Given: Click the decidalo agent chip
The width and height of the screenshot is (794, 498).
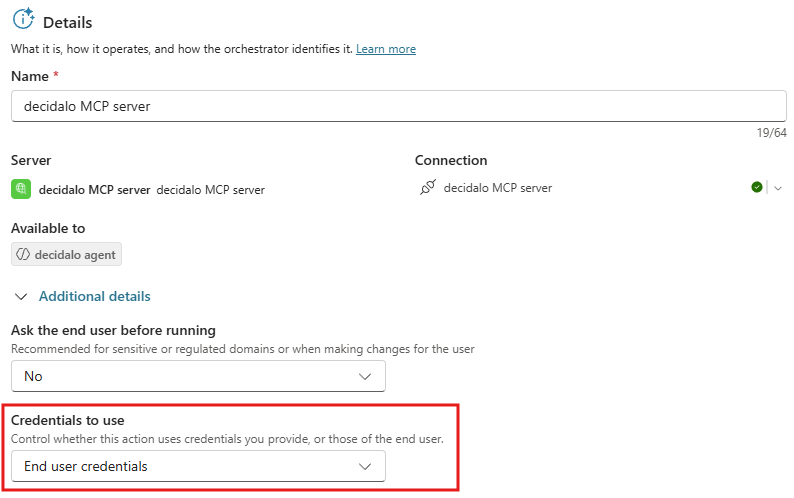Looking at the screenshot, I should pos(66,254).
